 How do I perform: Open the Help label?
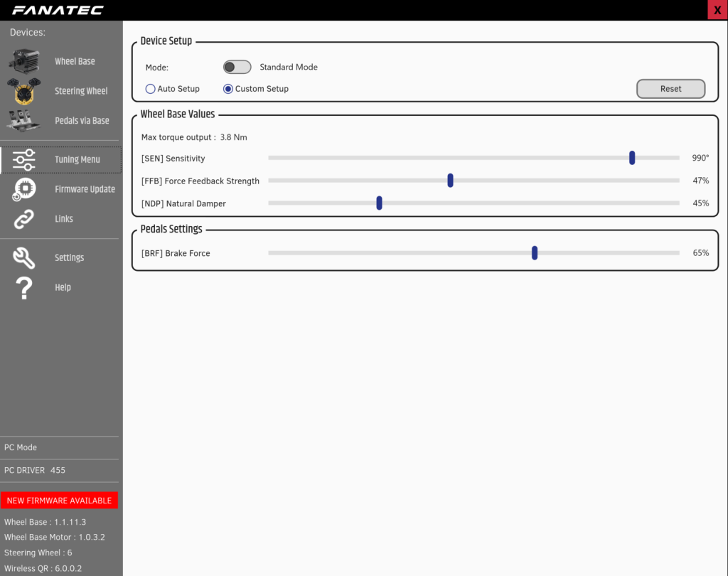click(63, 287)
